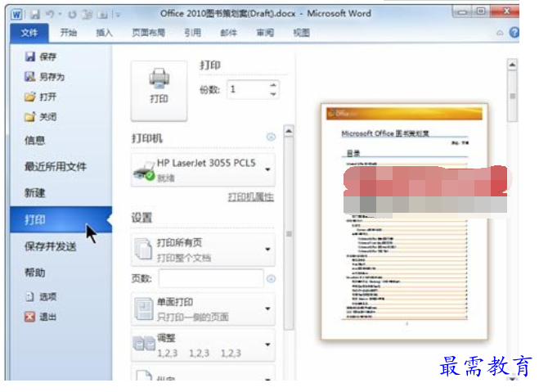Open the 调整 collation dropdown
Viewport: 539px width, 392px height.
coord(203,345)
